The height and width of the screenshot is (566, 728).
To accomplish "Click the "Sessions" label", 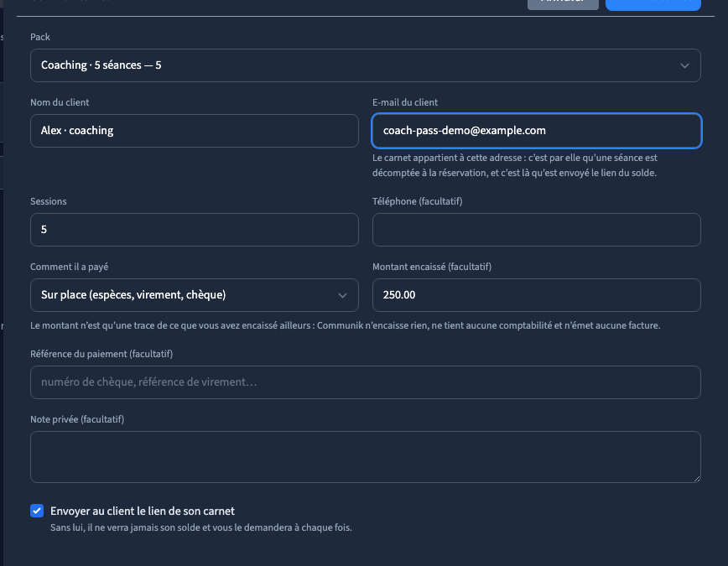I will 49,201.
